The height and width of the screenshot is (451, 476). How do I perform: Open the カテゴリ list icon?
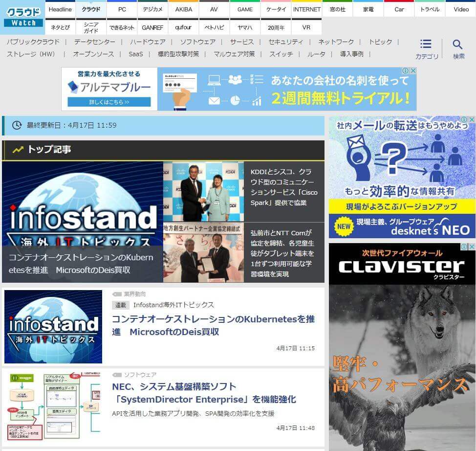click(x=426, y=44)
